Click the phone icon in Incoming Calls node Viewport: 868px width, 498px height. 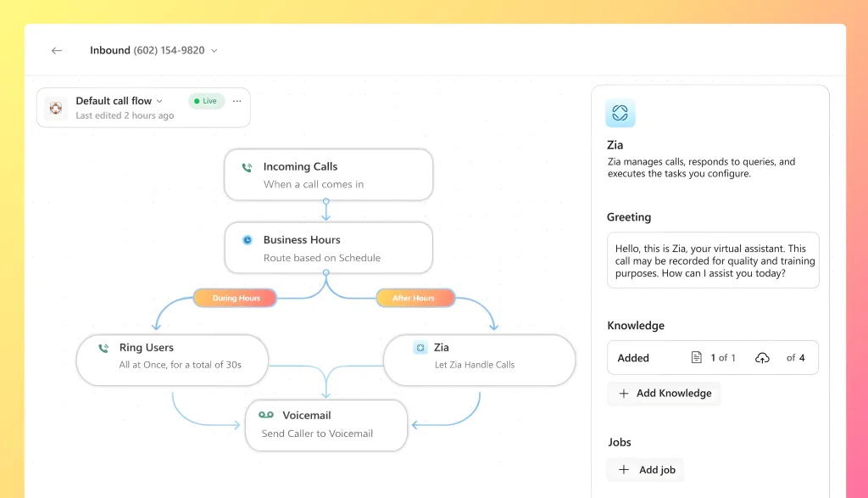pos(247,168)
